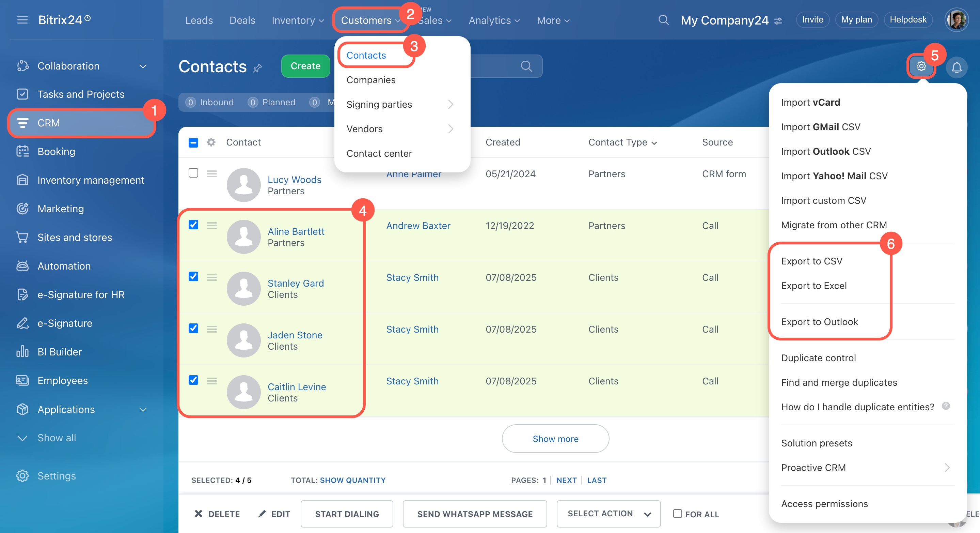The image size is (980, 533).
Task: Open the gear settings menu near bell
Action: coord(921,66)
